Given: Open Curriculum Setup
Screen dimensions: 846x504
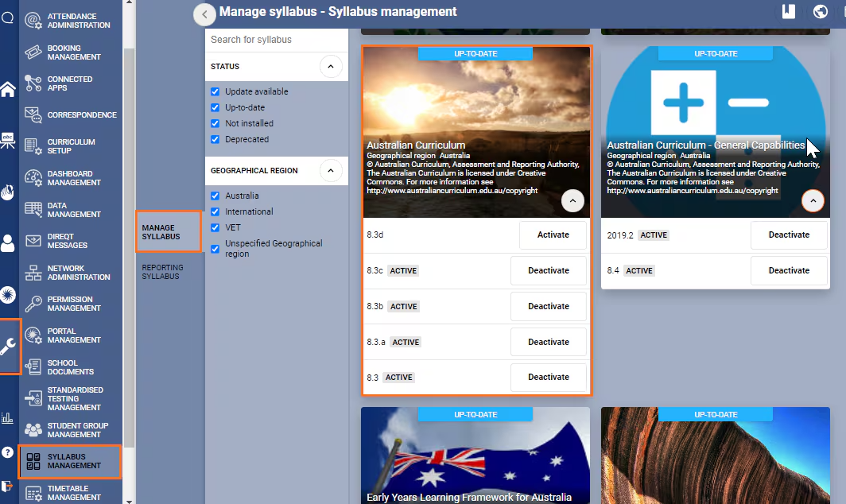Looking at the screenshot, I should click(x=71, y=146).
